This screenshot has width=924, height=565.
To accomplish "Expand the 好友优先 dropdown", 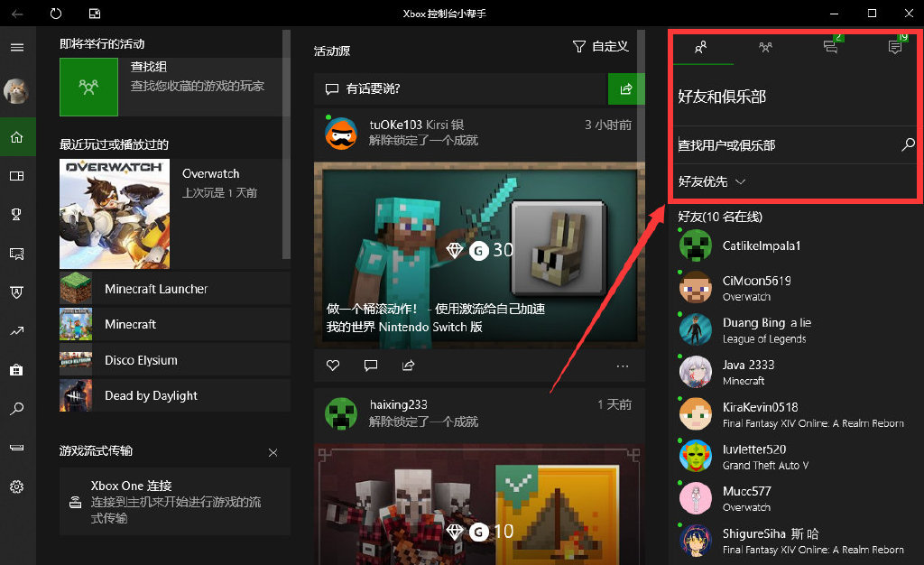I will (x=712, y=181).
